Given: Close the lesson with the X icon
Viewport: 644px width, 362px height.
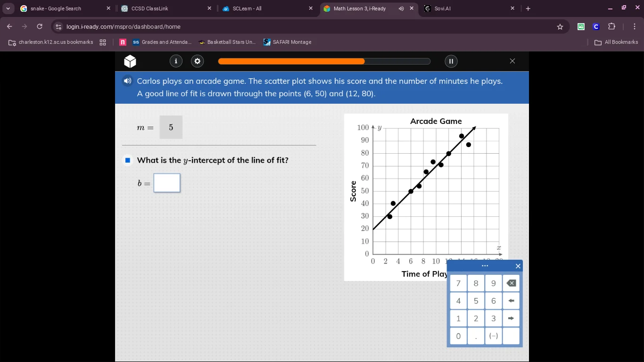Looking at the screenshot, I should 512,61.
